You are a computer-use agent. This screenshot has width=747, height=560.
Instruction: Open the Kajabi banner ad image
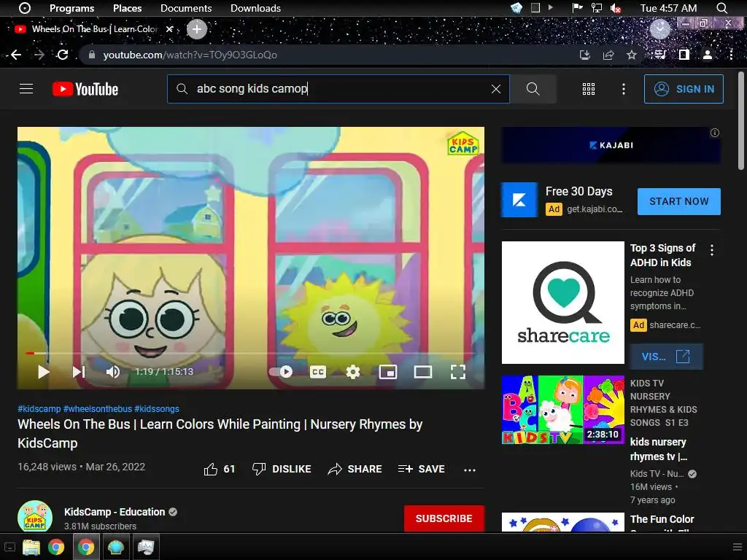pyautogui.click(x=611, y=145)
